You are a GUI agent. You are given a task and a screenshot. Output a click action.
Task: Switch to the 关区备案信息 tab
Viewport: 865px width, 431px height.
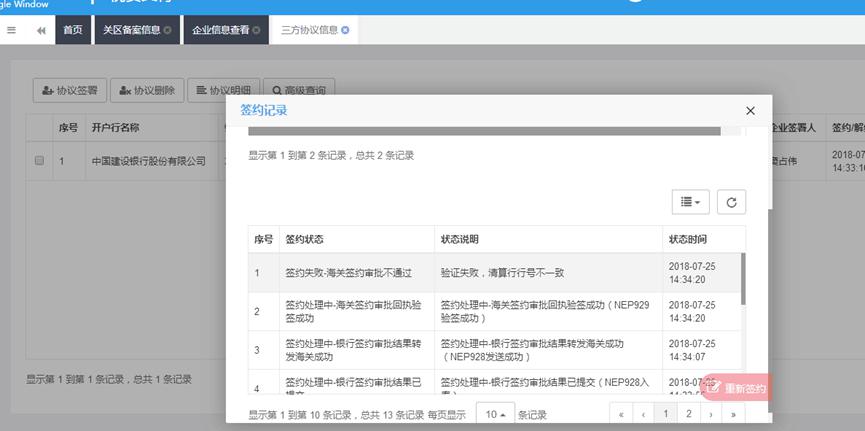coord(131,30)
